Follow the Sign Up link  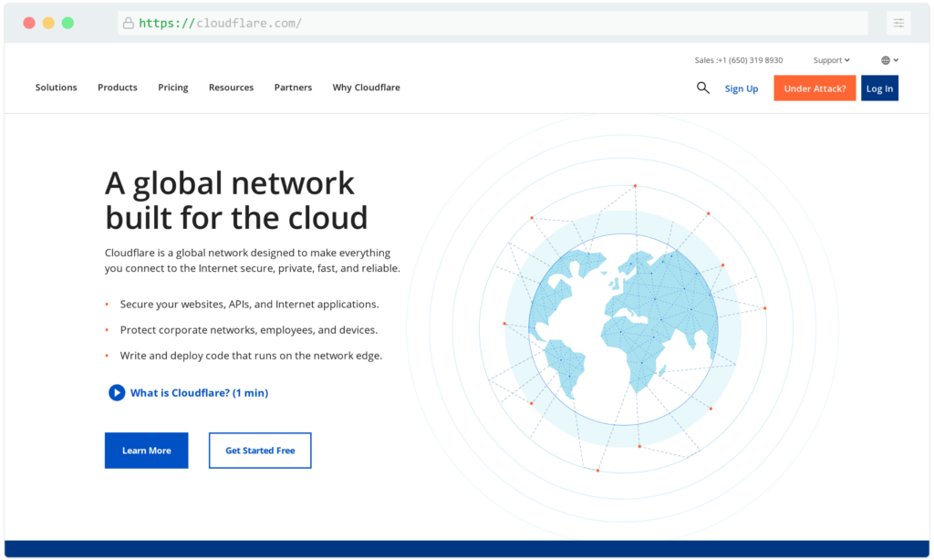[x=742, y=88]
